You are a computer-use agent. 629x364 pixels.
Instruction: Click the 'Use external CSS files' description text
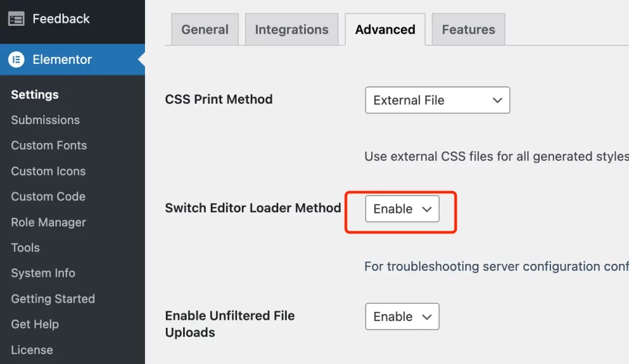tap(496, 157)
